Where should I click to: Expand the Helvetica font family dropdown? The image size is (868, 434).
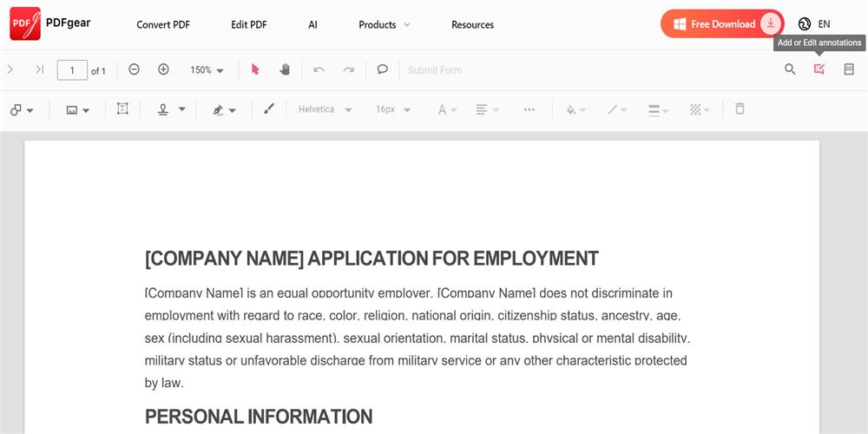(x=325, y=110)
